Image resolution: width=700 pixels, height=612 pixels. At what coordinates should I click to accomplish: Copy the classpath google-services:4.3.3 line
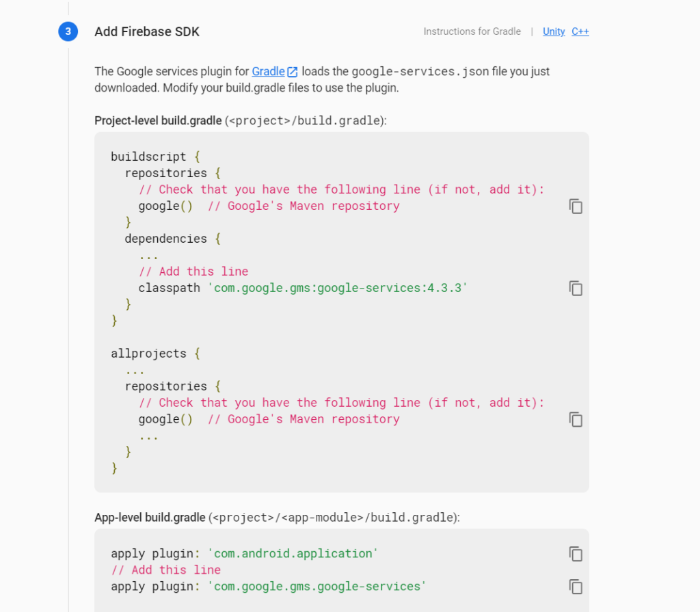coord(576,289)
